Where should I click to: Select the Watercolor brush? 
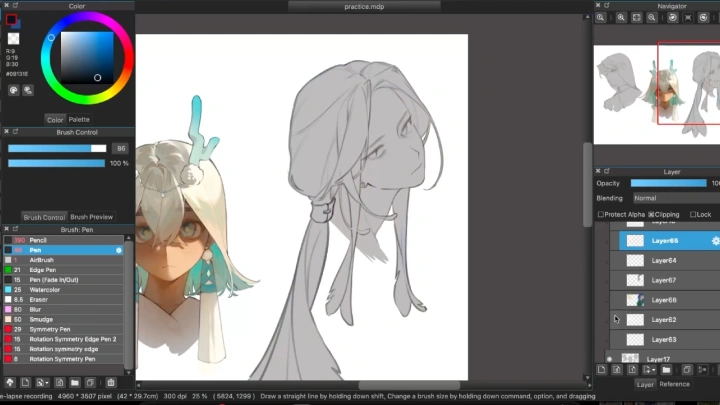tap(45, 289)
